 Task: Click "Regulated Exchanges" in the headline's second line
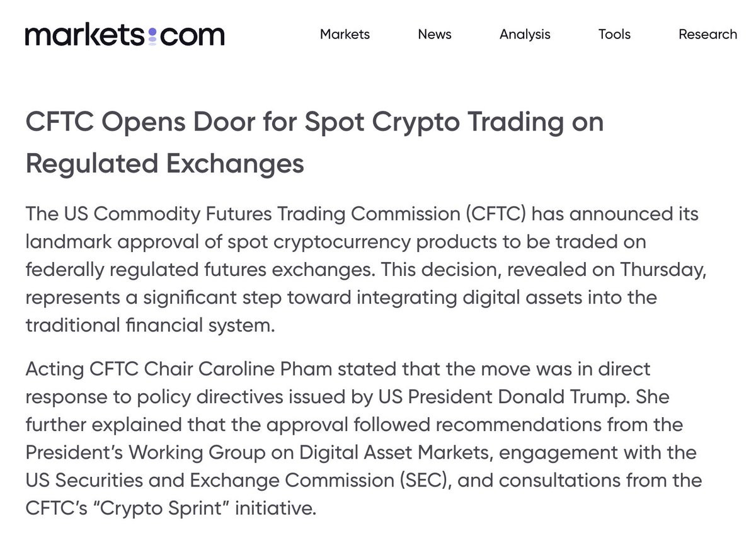pos(165,164)
